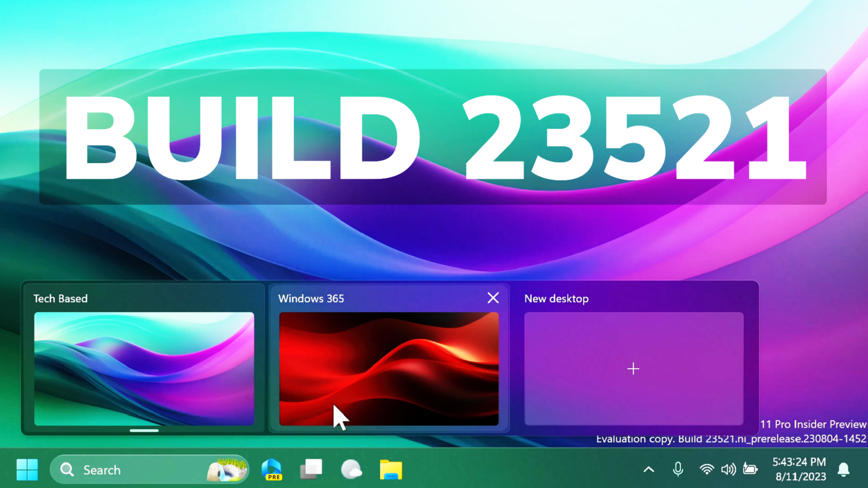The height and width of the screenshot is (488, 868).
Task: Open File Explorer from the taskbar
Action: 390,469
